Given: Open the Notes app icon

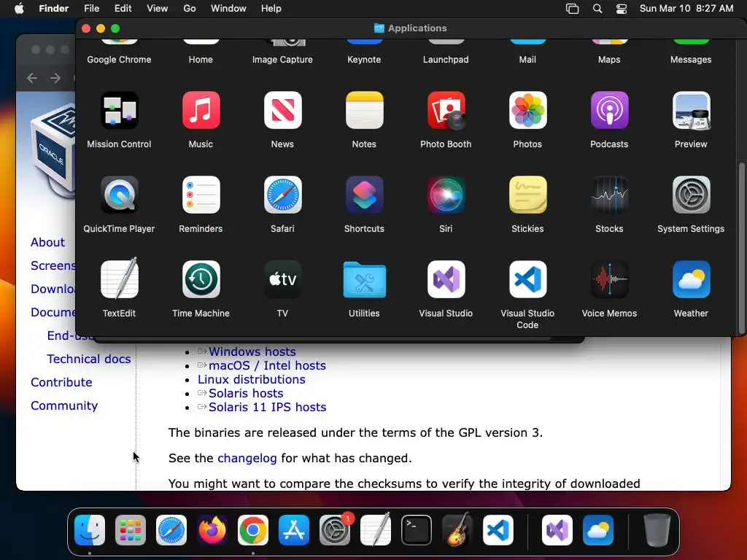Looking at the screenshot, I should pos(364,111).
